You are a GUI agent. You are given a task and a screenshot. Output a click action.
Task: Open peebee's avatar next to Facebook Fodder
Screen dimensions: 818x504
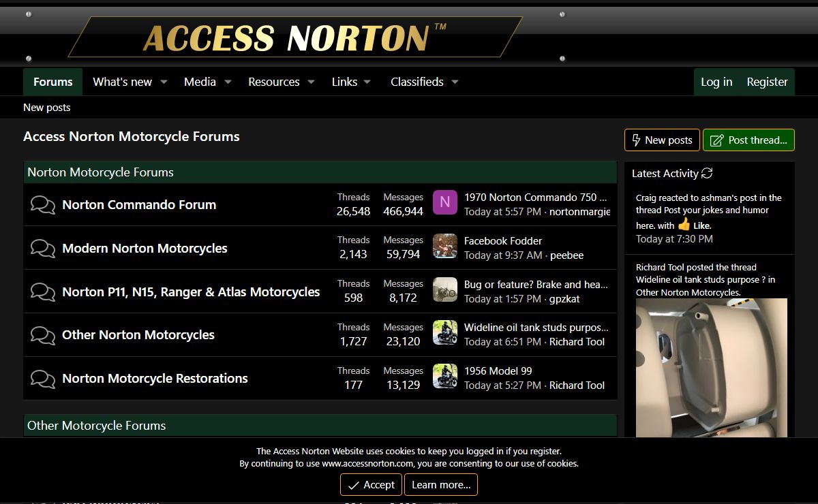pos(445,246)
